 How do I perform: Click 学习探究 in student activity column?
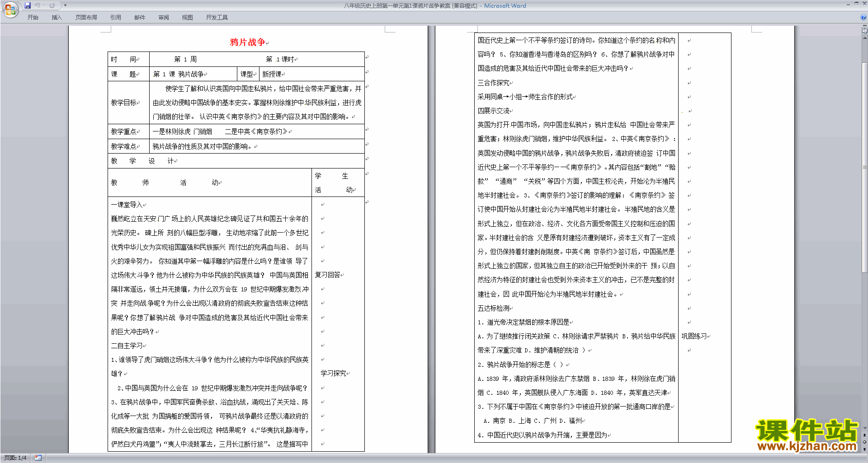pyautogui.click(x=334, y=373)
